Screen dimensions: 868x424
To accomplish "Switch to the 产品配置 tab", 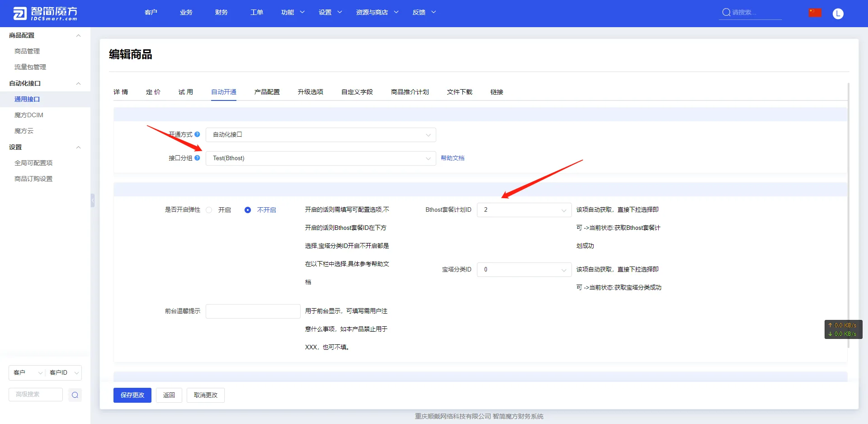I will coord(267,92).
